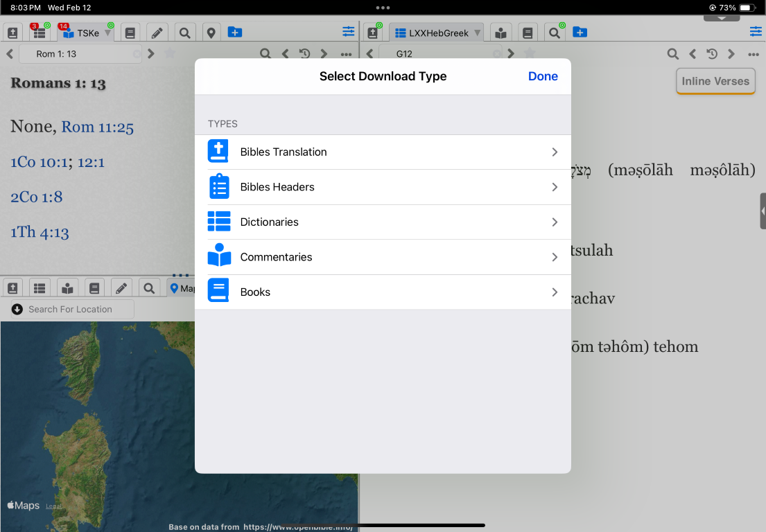Image resolution: width=766 pixels, height=532 pixels.
Task: Expand the Dictionaries row chevron
Action: pos(555,222)
